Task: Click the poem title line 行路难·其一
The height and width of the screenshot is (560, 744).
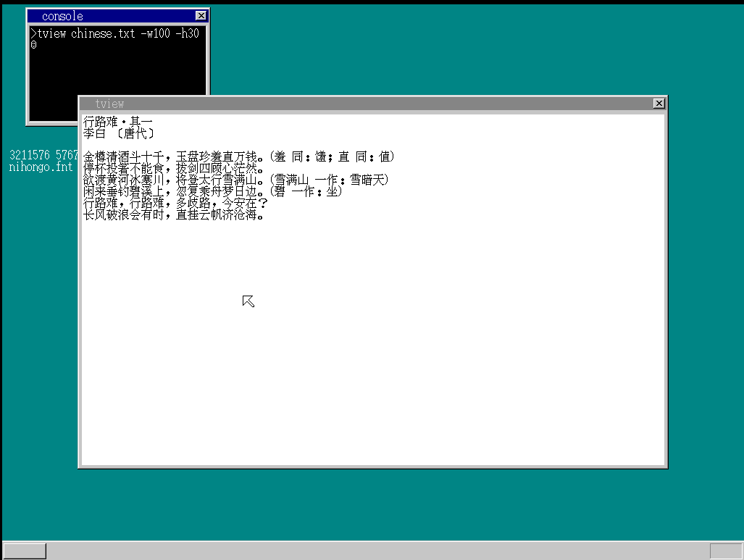Action: 117,122
